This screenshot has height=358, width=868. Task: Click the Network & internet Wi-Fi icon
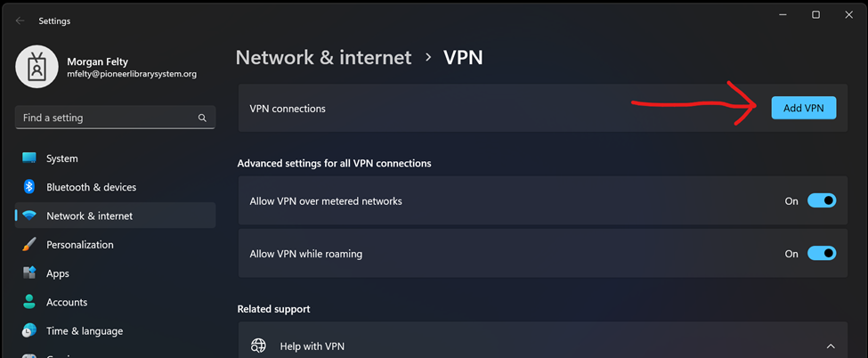pyautogui.click(x=29, y=216)
